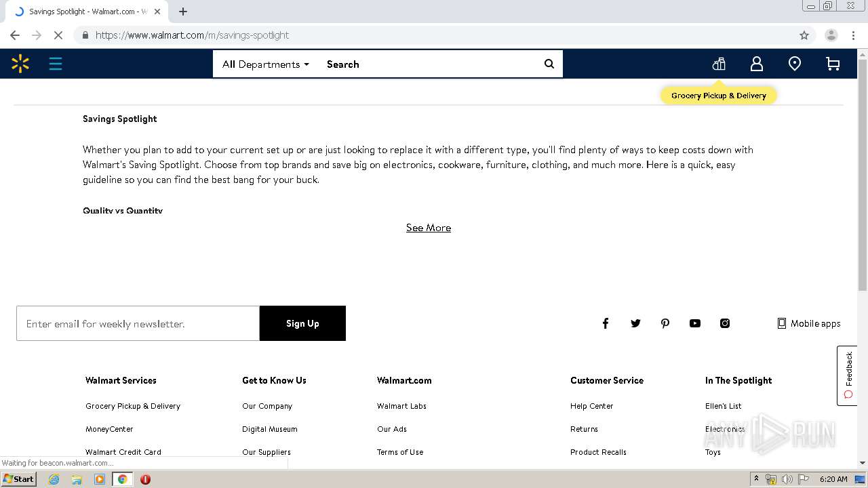Open the Terms of Use link
This screenshot has width=868, height=488.
[400, 452]
